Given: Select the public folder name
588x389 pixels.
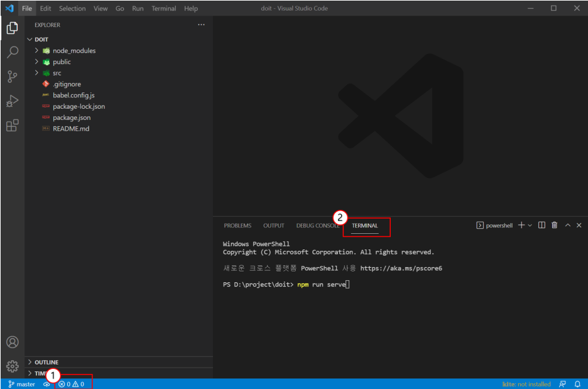Looking at the screenshot, I should point(62,62).
